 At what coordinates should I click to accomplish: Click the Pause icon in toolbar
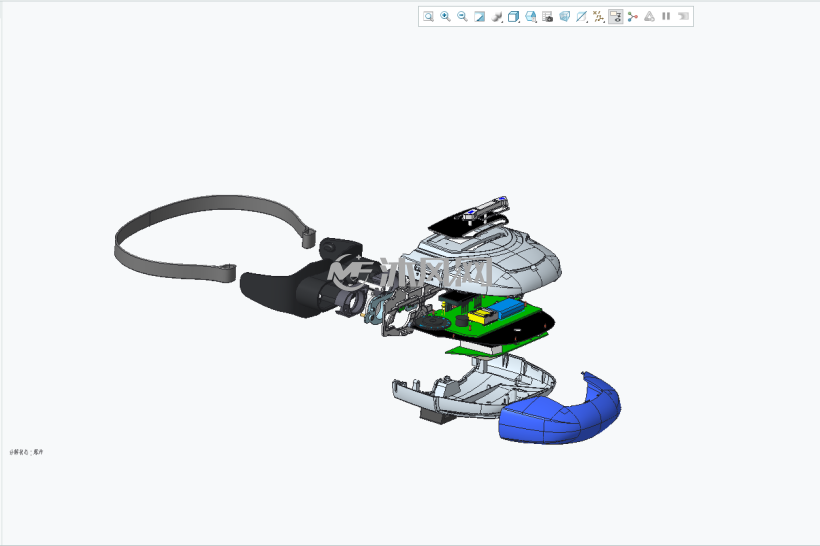666,16
